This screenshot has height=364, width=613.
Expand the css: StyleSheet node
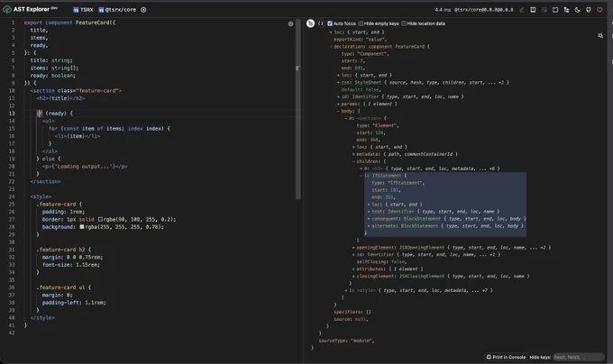338,82
